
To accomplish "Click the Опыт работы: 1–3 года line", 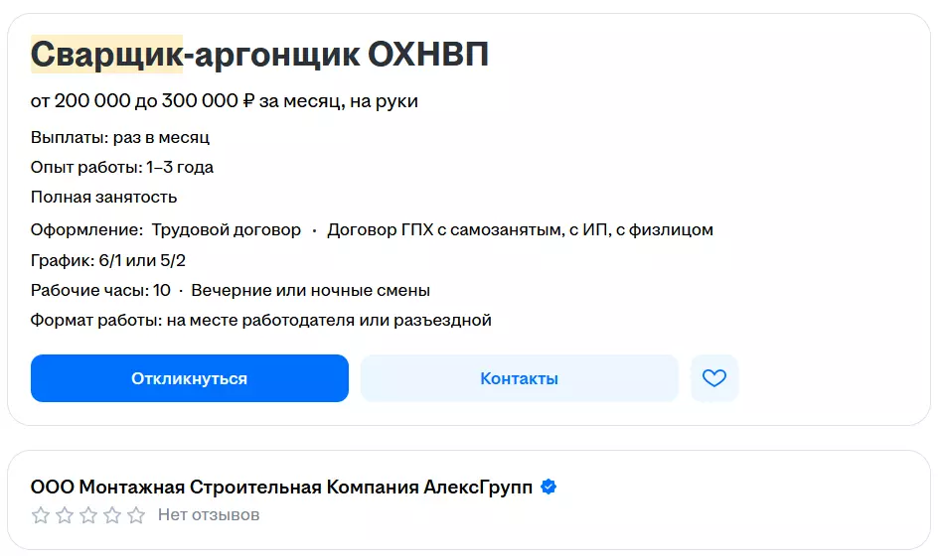I will (x=122, y=167).
